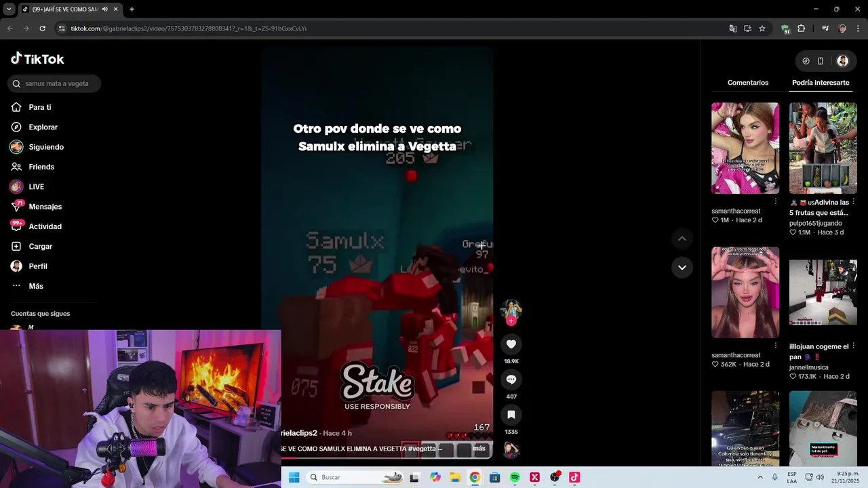Go to Siguiendo following feed

[37, 147]
